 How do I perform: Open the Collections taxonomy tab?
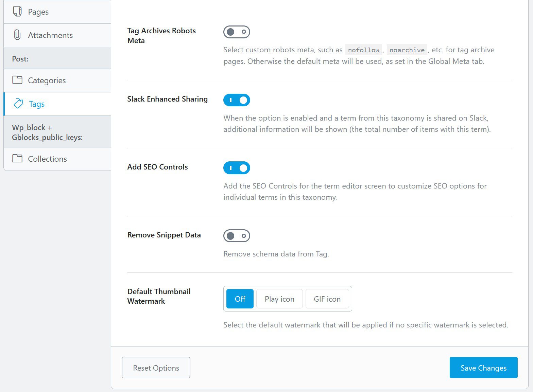pos(57,159)
